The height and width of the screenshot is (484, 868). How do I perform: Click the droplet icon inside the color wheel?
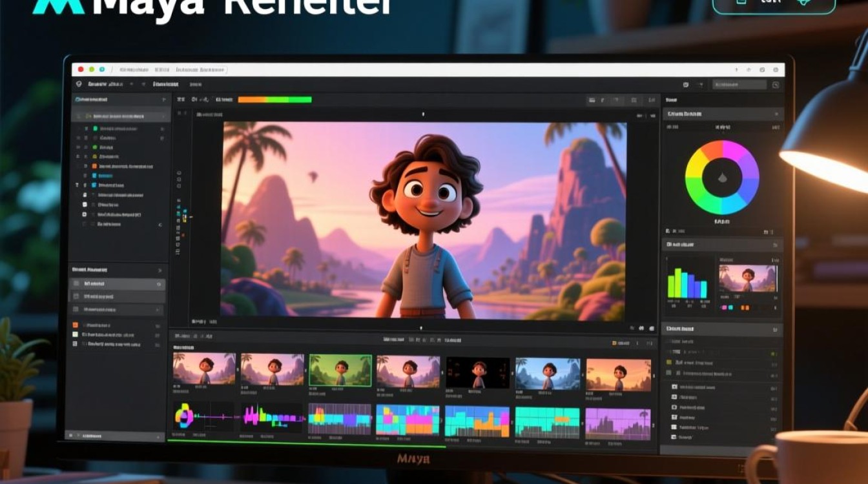[x=722, y=178]
